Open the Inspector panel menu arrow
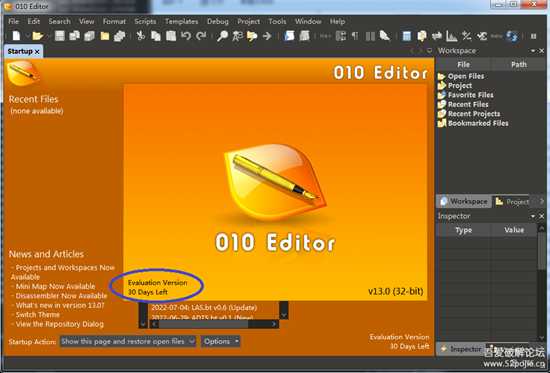This screenshot has height=373, width=550. pyautogui.click(x=533, y=216)
